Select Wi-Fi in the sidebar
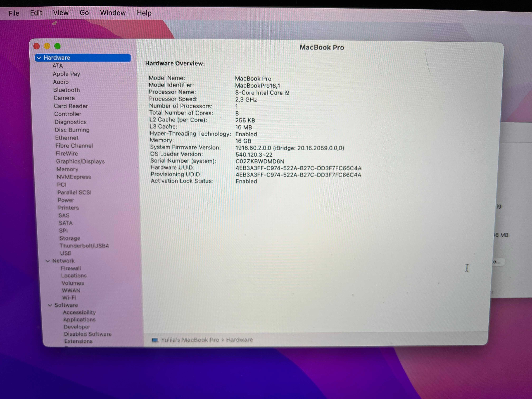The image size is (532, 399). point(69,298)
